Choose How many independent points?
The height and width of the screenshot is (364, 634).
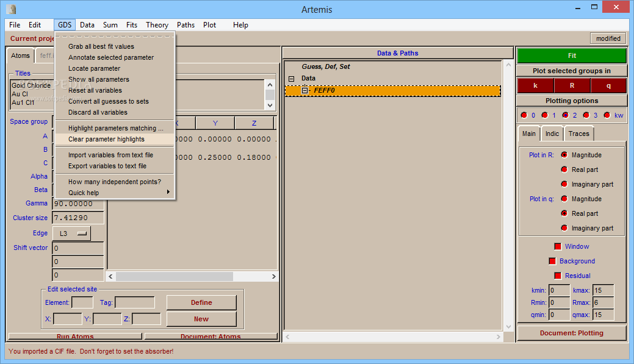[x=115, y=182]
